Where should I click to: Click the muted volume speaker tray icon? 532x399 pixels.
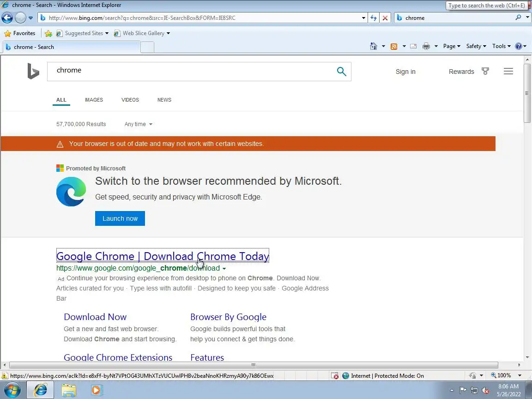tap(485, 391)
